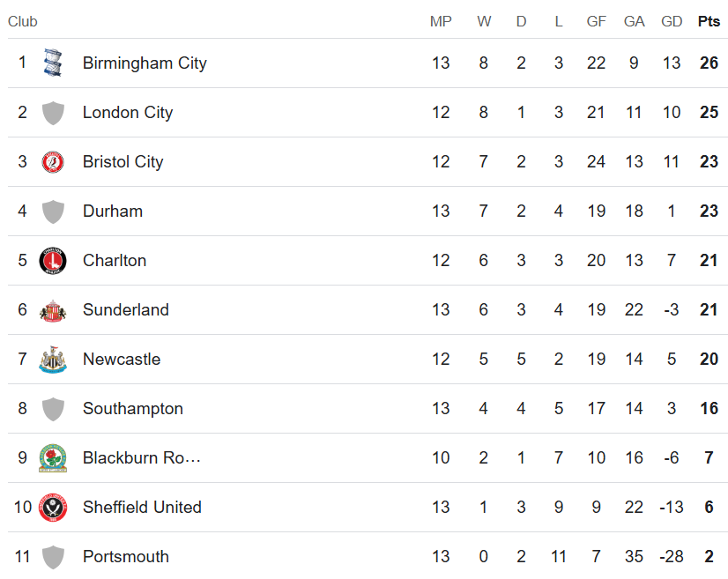The height and width of the screenshot is (579, 728).
Task: Click the Newcastle club crest
Action: (53, 360)
